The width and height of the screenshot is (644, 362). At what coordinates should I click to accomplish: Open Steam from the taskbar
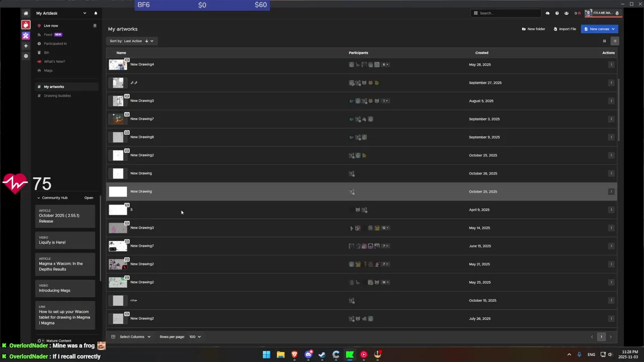tap(322, 354)
